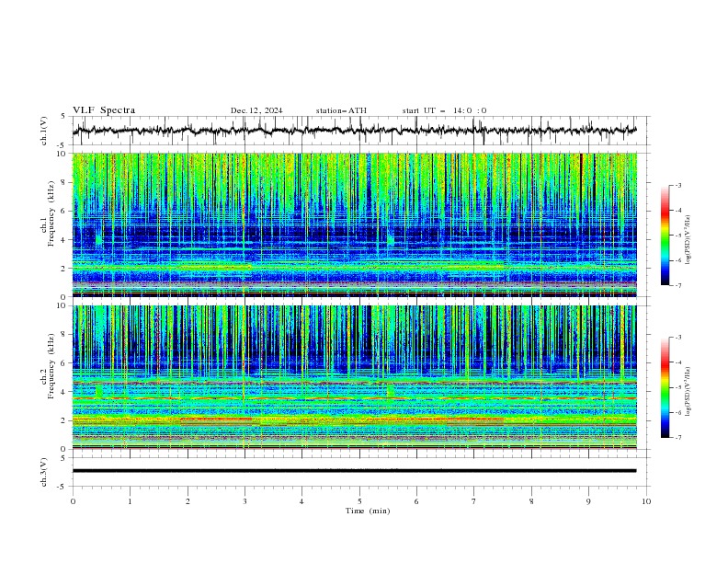Click the ch.1 voltage waveform trace
Viewport: 728px width, 563px height.
354,131
